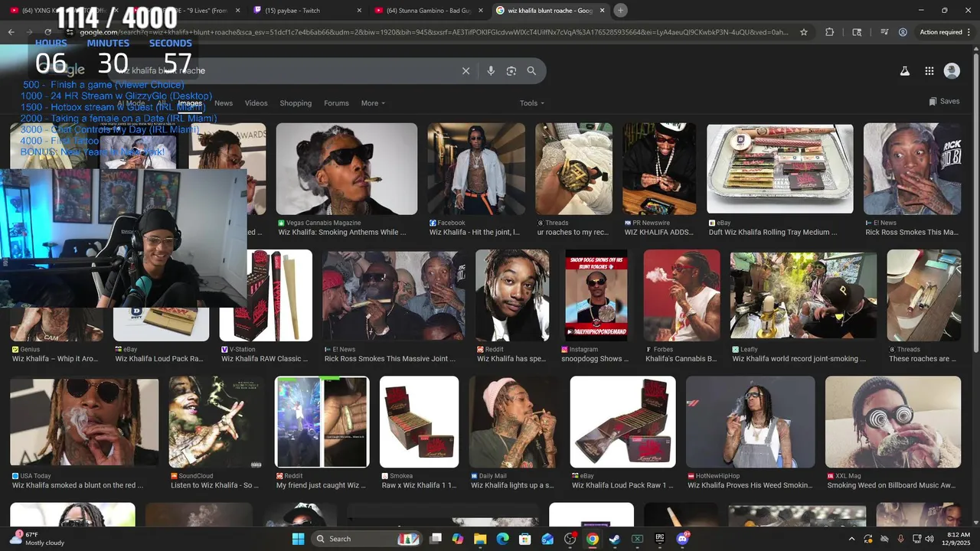This screenshot has width=980, height=551.
Task: Submit search with the magnifier icon
Action: click(x=531, y=70)
